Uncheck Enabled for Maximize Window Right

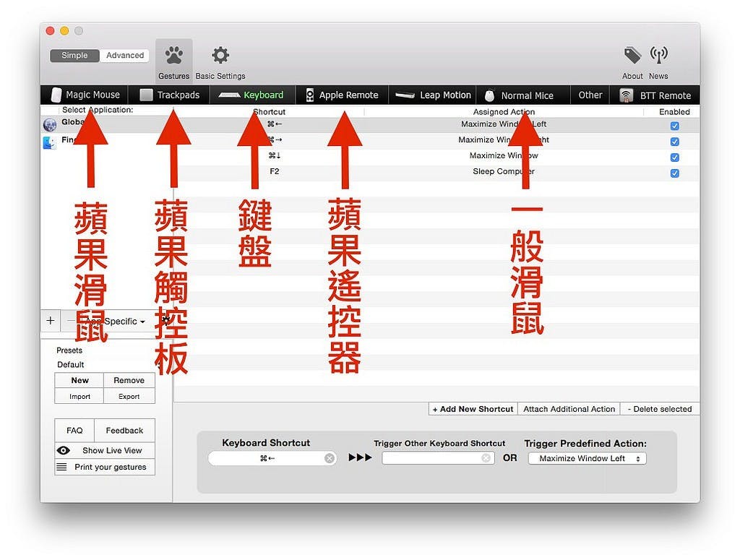(675, 142)
